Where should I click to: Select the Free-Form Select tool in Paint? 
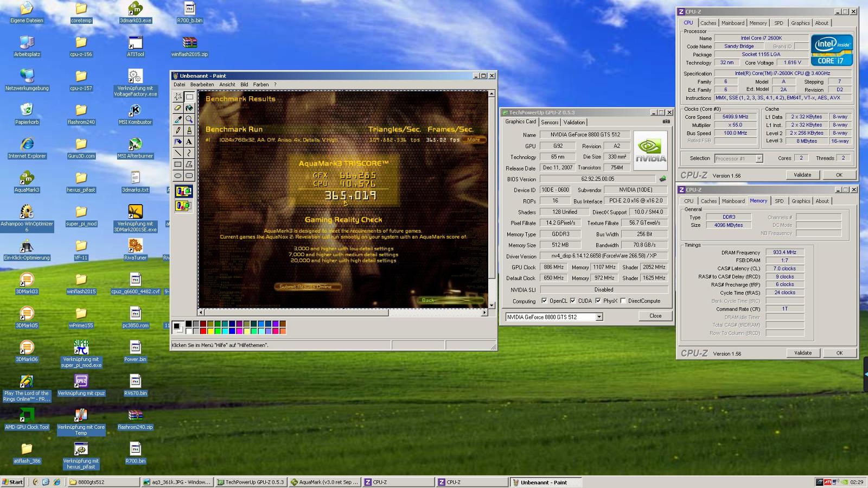tap(178, 97)
